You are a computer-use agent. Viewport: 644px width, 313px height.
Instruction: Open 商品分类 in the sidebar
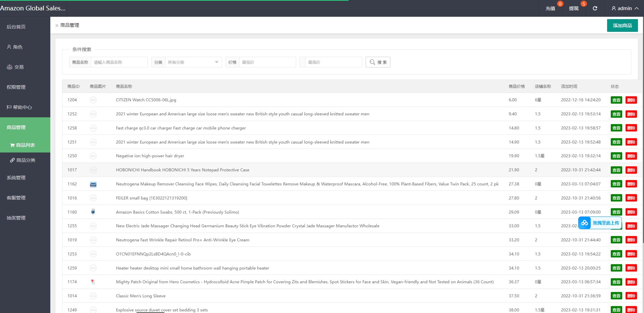click(x=25, y=160)
